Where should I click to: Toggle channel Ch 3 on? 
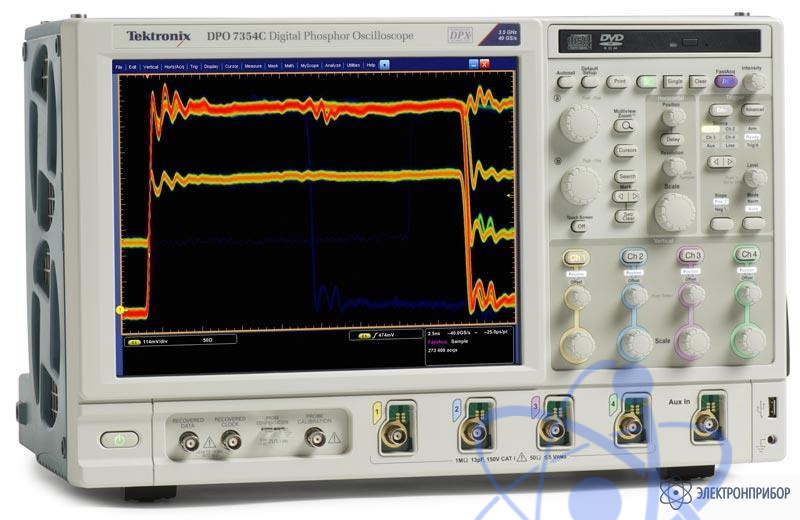click(x=690, y=256)
